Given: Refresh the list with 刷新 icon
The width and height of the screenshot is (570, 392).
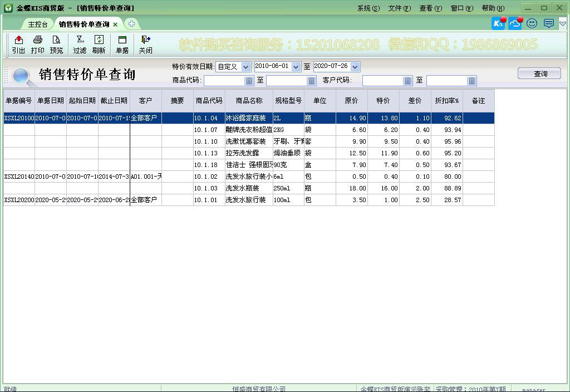Looking at the screenshot, I should coord(99,45).
